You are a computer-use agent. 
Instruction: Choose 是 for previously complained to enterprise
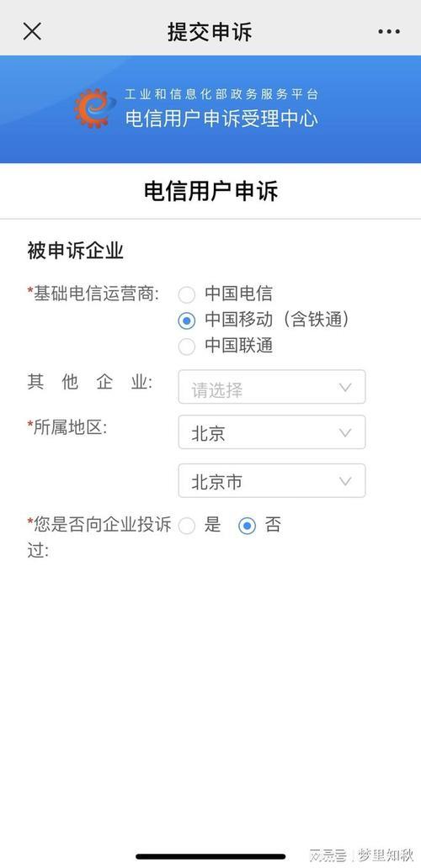click(x=187, y=526)
